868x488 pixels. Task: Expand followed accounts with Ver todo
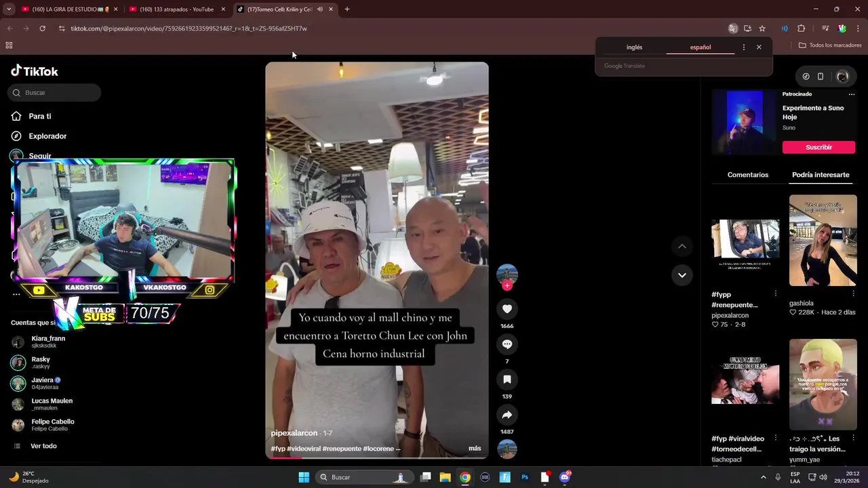pyautogui.click(x=43, y=446)
